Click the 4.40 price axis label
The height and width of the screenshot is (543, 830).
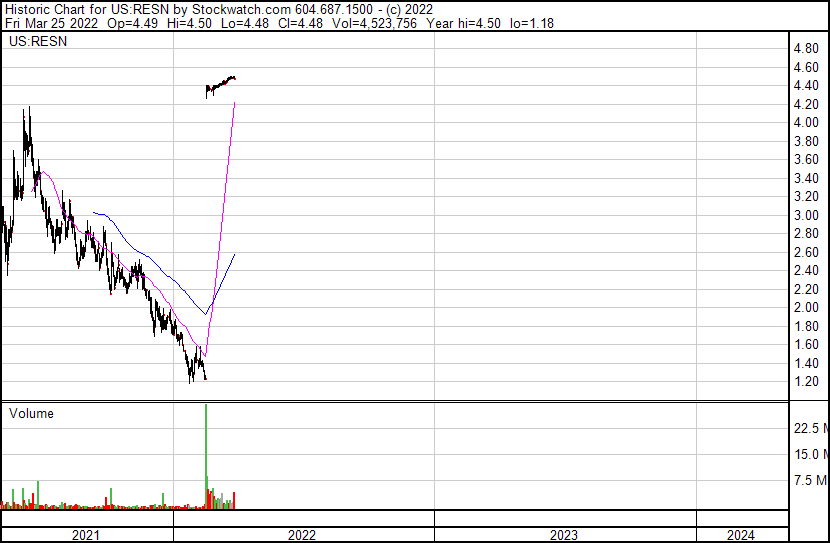pos(806,86)
